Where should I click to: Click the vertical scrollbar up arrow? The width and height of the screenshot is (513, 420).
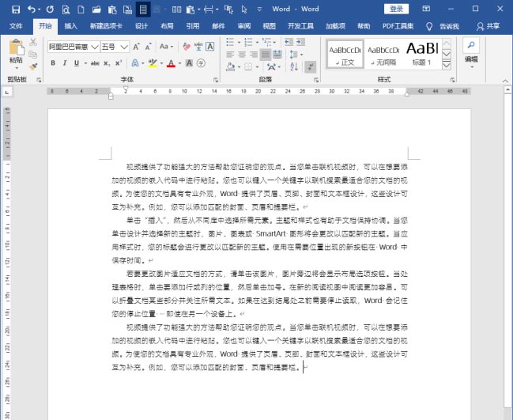point(507,89)
